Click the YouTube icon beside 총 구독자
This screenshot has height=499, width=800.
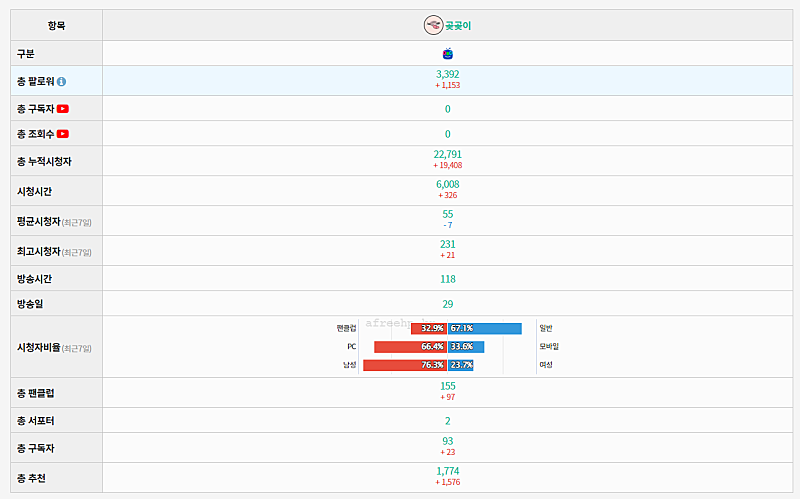(x=63, y=109)
